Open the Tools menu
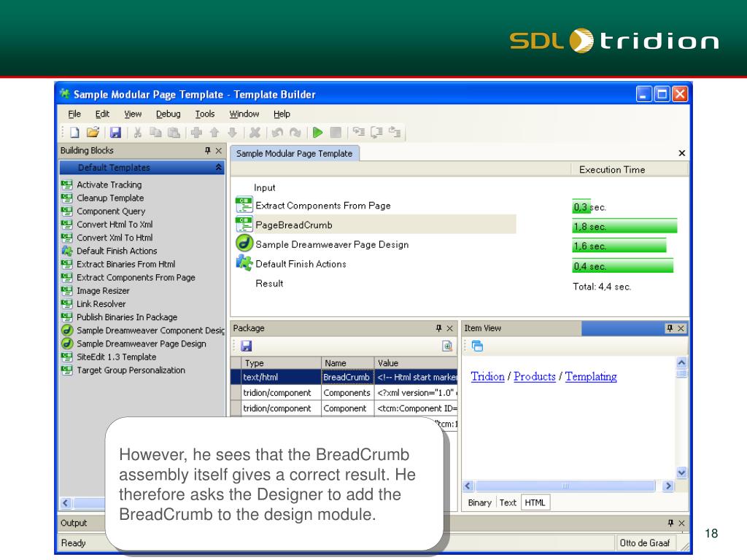The image size is (747, 560). click(x=205, y=114)
